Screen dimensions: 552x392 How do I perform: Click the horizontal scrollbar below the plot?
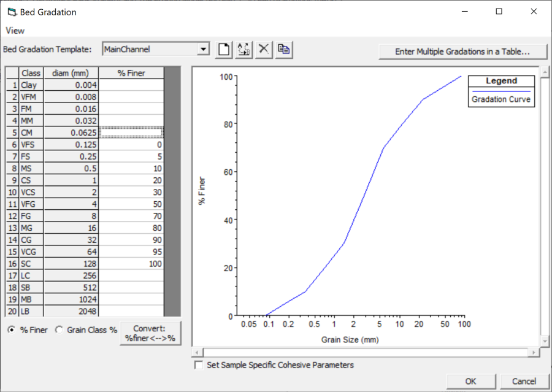tap(366, 353)
